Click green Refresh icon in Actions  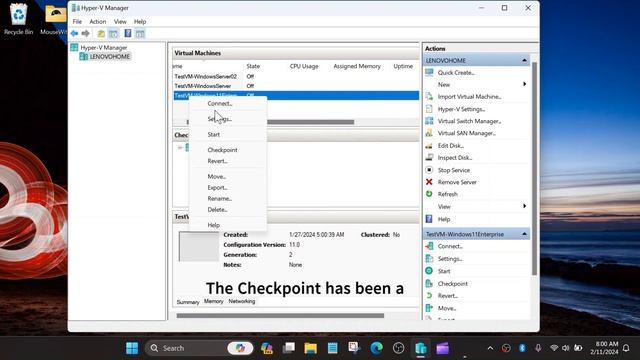coord(429,194)
